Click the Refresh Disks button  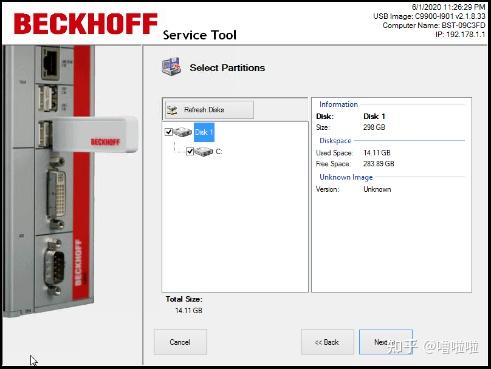[x=209, y=109]
